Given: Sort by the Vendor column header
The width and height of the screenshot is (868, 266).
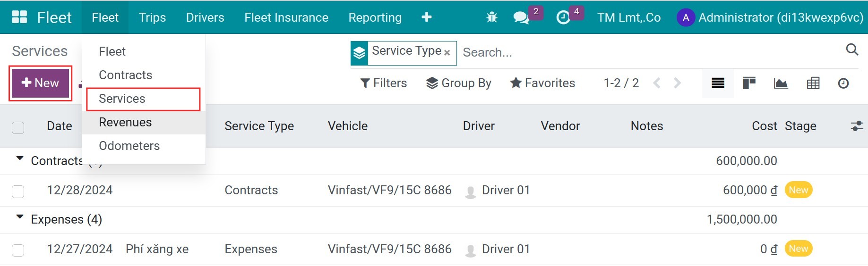Looking at the screenshot, I should click(x=560, y=126).
